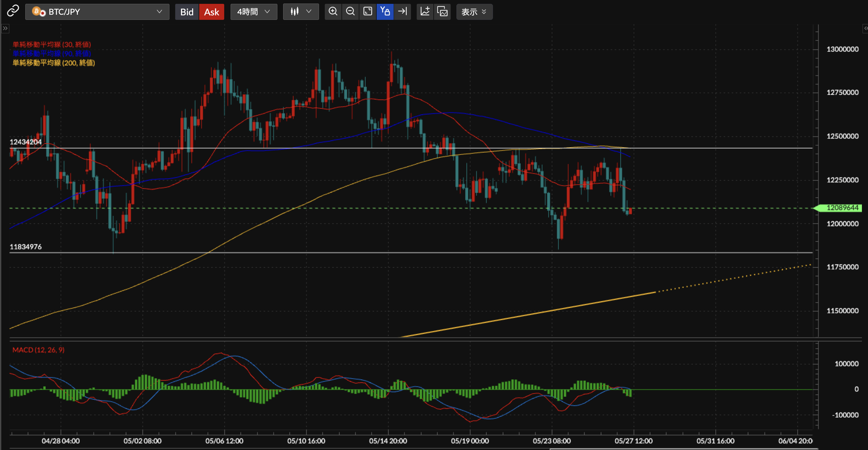The height and width of the screenshot is (450, 868).
Task: Click the MACD 100000 axis label
Action: [847, 364]
